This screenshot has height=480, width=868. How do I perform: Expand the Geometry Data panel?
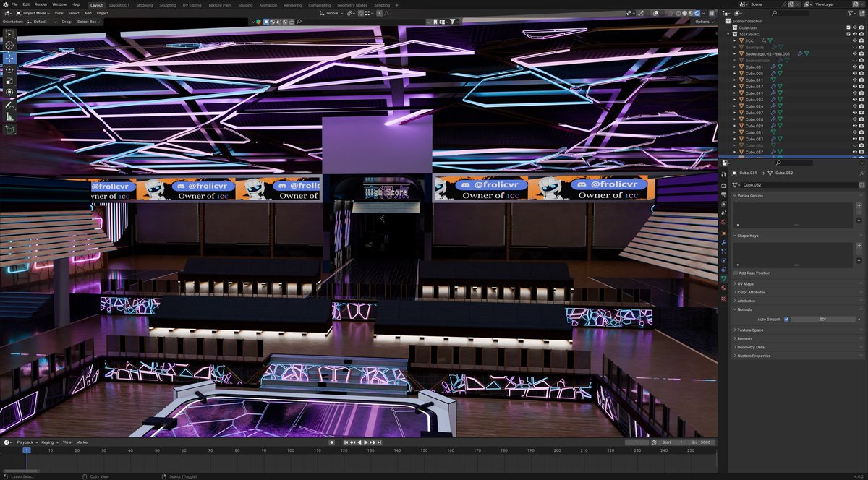(750, 347)
